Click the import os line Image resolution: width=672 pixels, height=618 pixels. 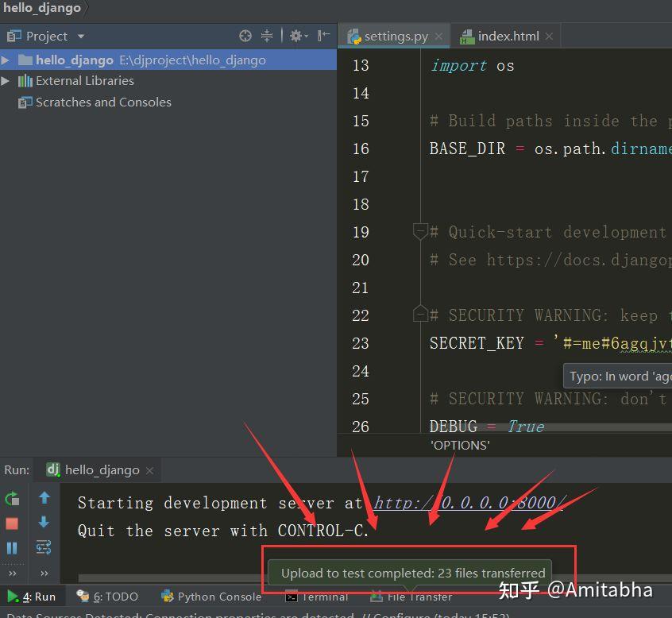pos(472,66)
